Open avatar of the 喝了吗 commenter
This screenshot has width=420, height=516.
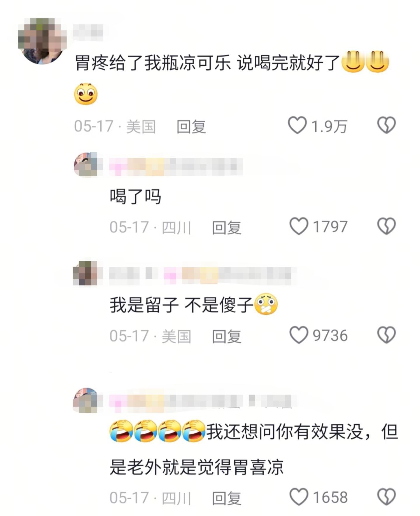coord(86,164)
